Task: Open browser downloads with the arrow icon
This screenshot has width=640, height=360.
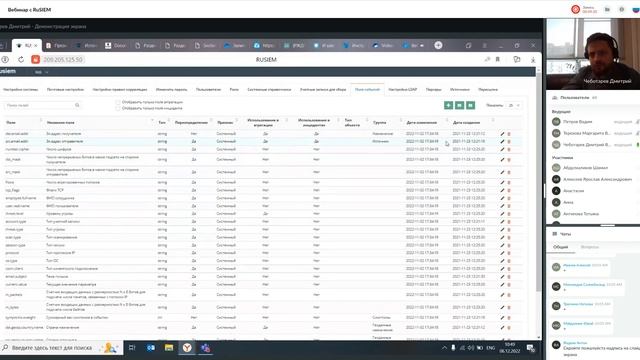Action: (x=533, y=60)
